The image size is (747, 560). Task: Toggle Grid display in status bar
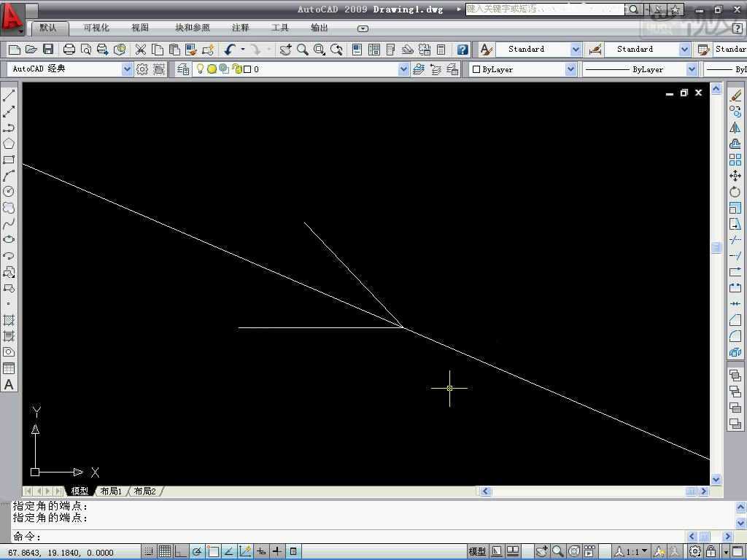pos(165,551)
